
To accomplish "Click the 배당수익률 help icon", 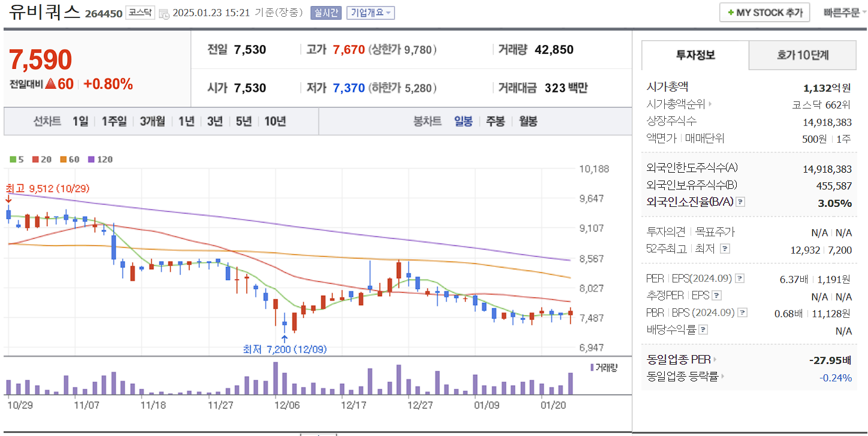I will pyautogui.click(x=704, y=329).
